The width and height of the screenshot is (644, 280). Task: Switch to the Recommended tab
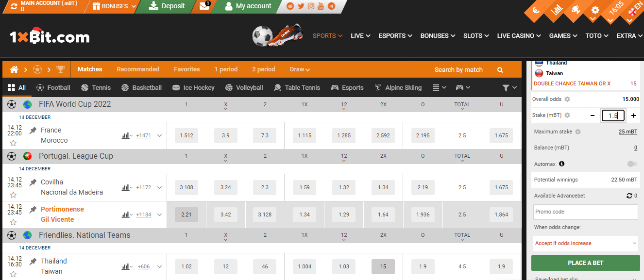138,69
